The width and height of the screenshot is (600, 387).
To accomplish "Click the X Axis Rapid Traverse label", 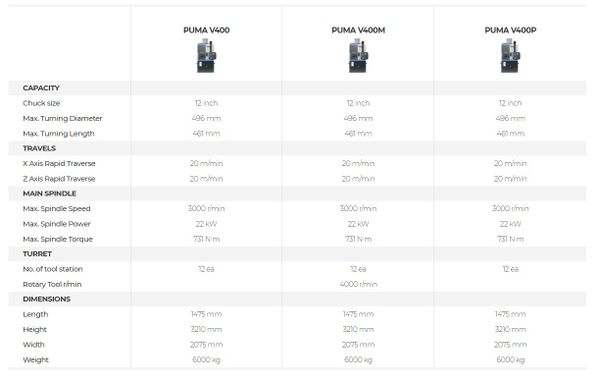I will click(59, 163).
